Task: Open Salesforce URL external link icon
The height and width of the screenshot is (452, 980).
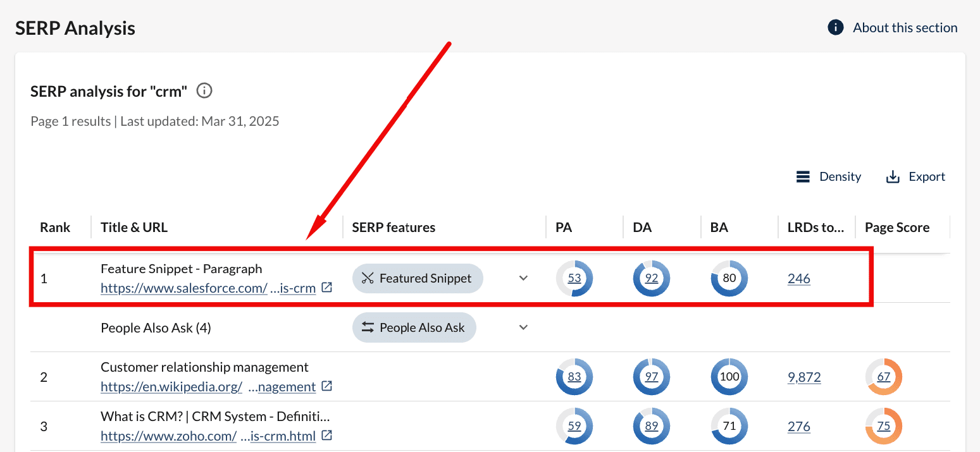Action: 326,288
